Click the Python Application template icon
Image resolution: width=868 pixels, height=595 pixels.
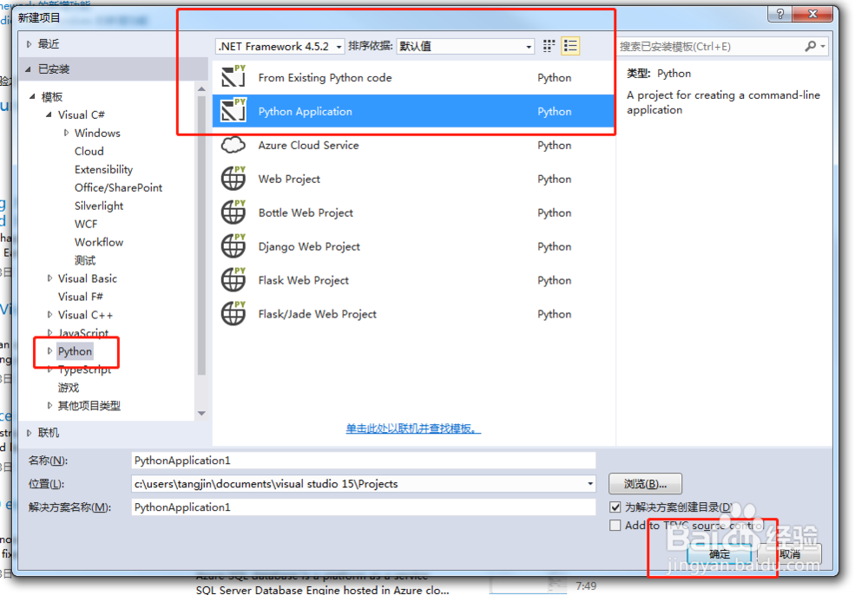(233, 110)
